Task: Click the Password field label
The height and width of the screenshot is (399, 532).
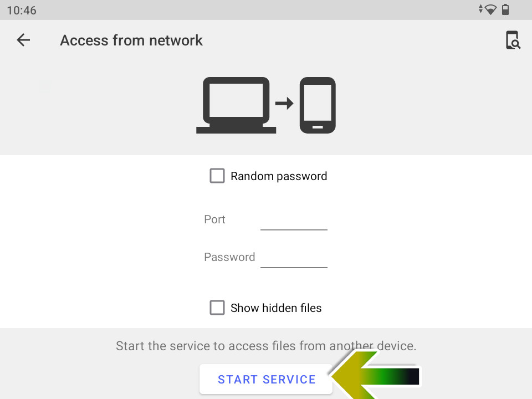Action: point(229,257)
